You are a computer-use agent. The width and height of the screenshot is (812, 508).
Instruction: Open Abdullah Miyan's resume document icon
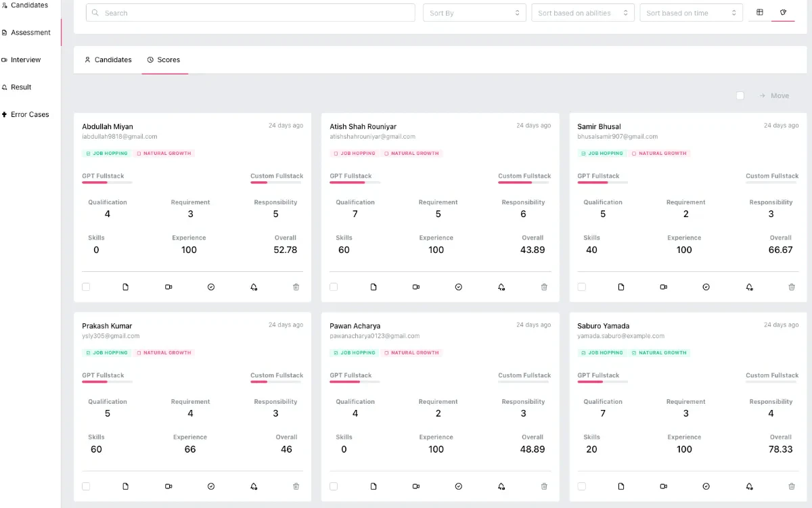[x=126, y=287]
